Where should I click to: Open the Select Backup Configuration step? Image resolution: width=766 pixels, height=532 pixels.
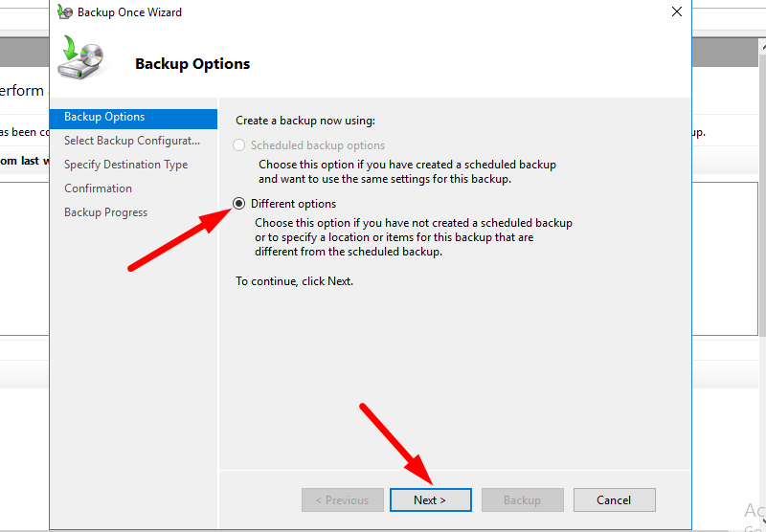pyautogui.click(x=131, y=141)
